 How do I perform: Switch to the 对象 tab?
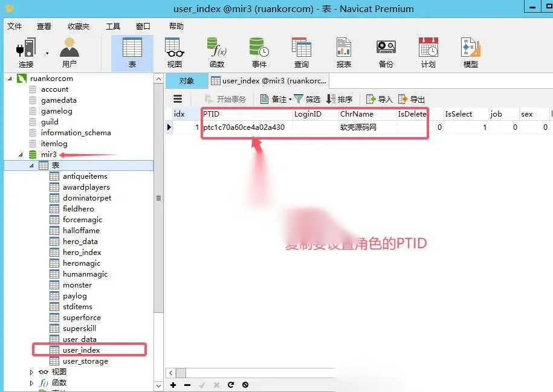(187, 81)
